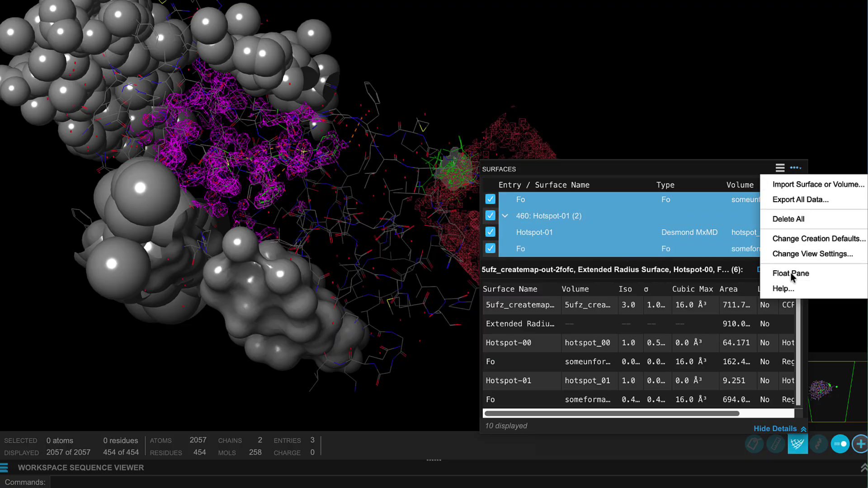Select the 5ufz_createmap... details row name
This screenshot has height=488, width=868.
pos(520,305)
